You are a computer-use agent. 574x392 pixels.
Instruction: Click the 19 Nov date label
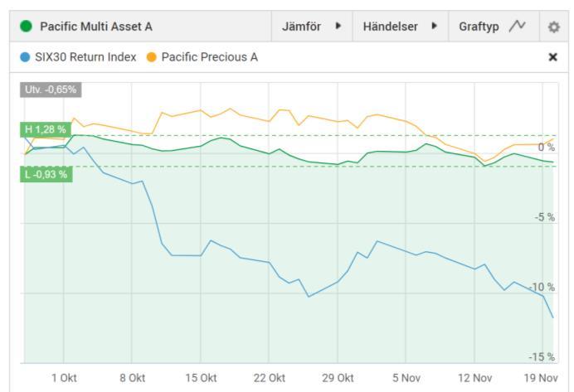pos(541,378)
